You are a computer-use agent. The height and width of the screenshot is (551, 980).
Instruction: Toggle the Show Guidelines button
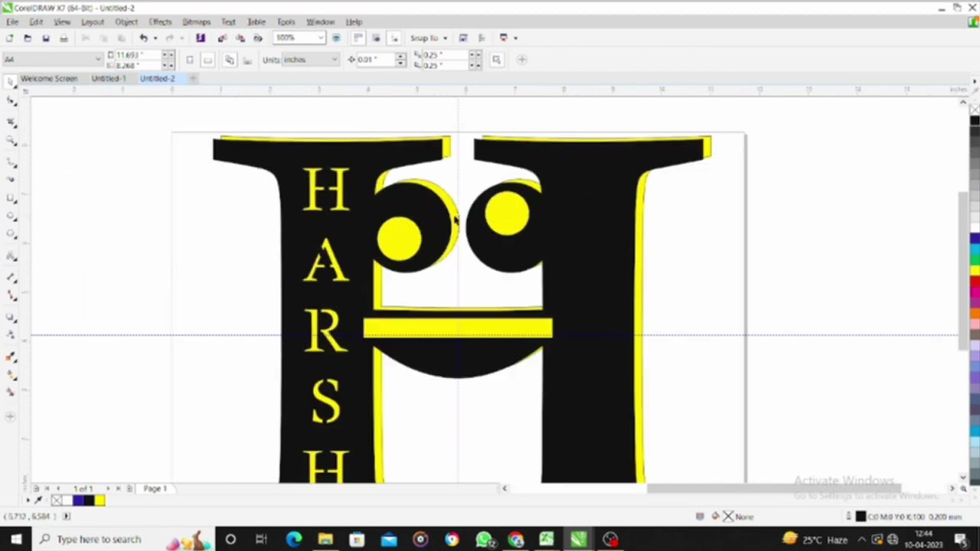pyautogui.click(x=394, y=38)
